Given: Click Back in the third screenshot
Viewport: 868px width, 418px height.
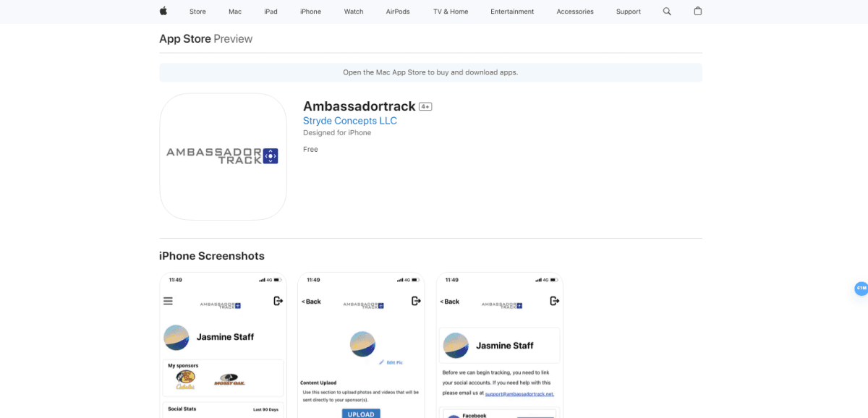Looking at the screenshot, I should click(449, 302).
